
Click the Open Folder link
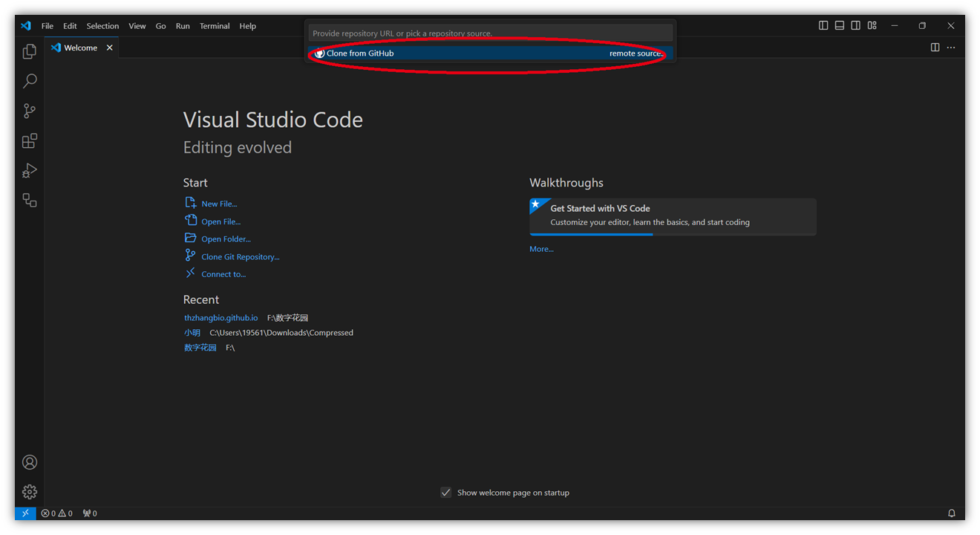(226, 239)
